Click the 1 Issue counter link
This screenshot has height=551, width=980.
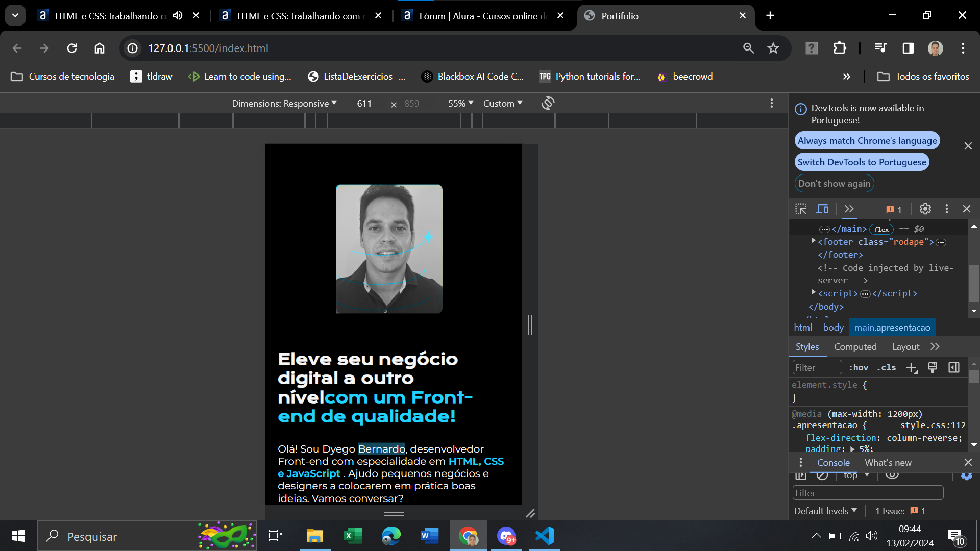[900, 511]
